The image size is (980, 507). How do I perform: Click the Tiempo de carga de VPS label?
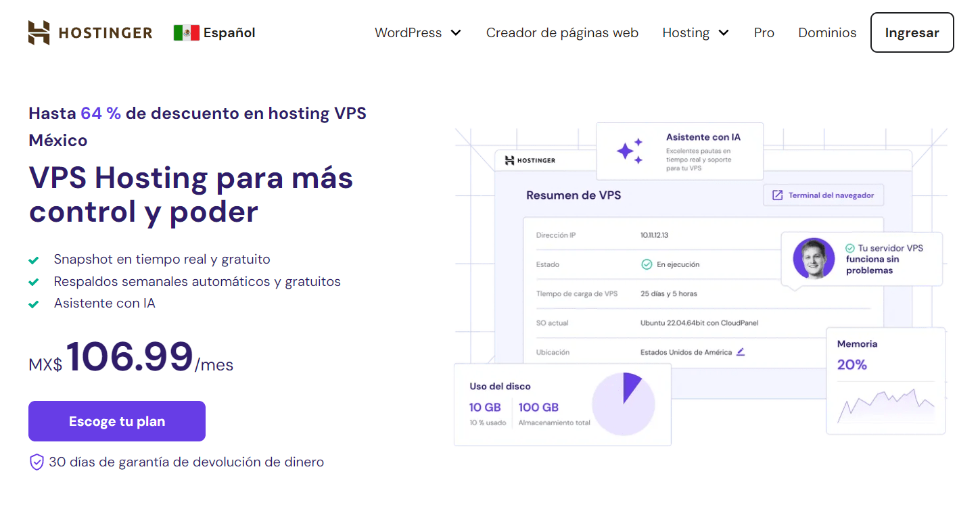pos(577,294)
